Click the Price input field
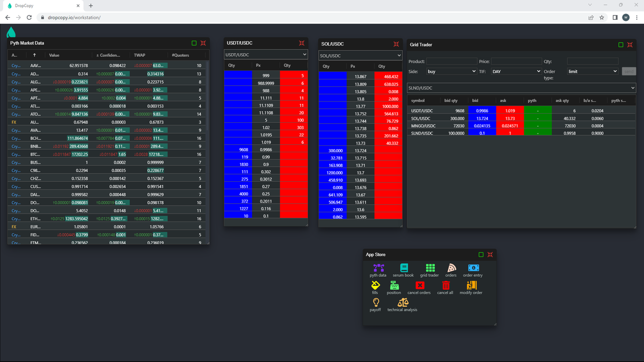 [516, 62]
